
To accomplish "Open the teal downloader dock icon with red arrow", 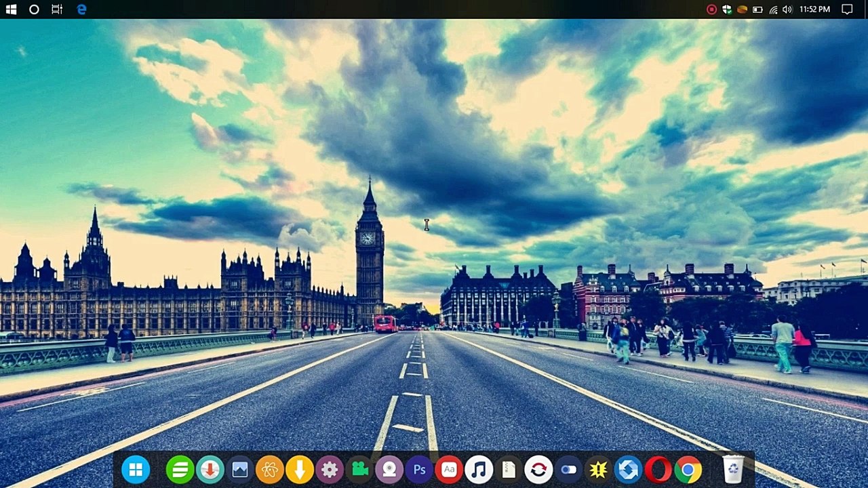I will 210,469.
